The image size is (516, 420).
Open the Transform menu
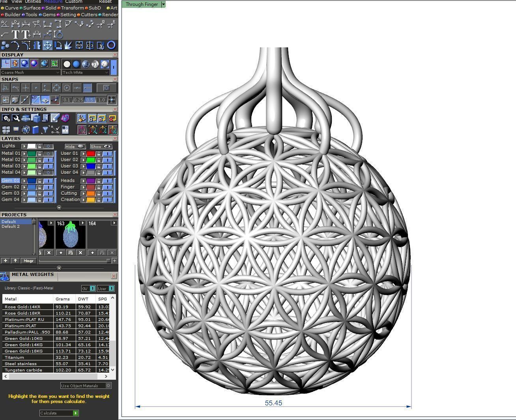pos(72,8)
